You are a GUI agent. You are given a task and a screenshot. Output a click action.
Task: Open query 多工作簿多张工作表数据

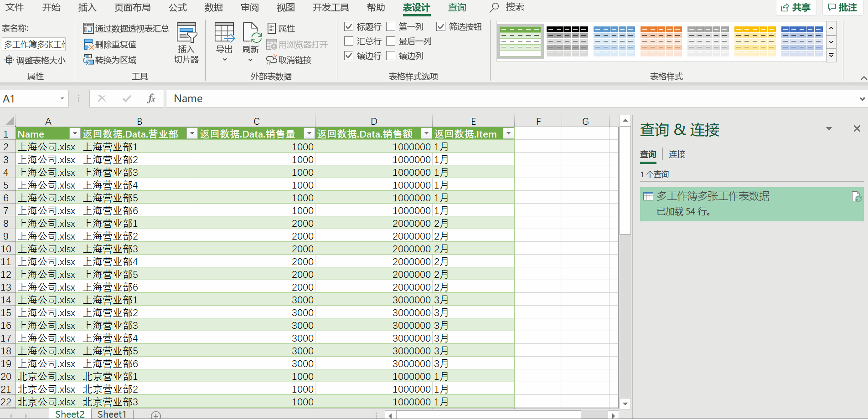coord(713,196)
